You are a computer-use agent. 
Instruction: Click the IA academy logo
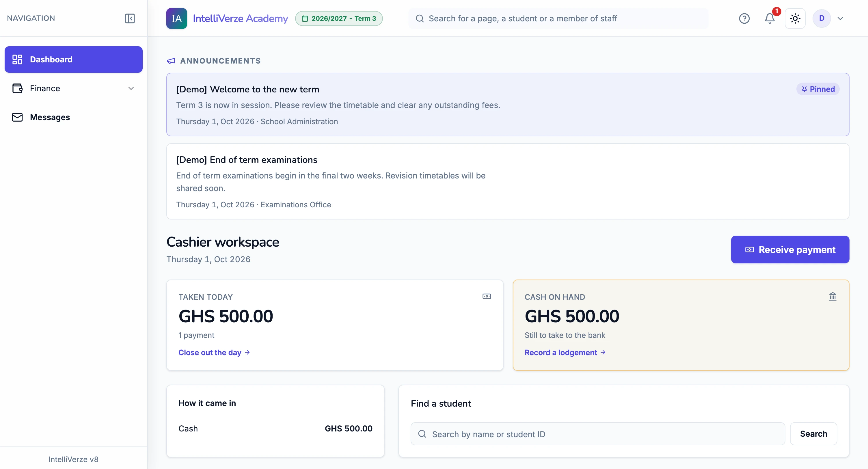176,18
